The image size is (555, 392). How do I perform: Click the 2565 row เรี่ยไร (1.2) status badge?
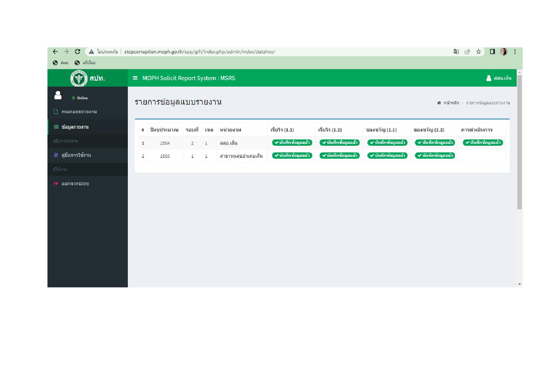[x=340, y=156]
